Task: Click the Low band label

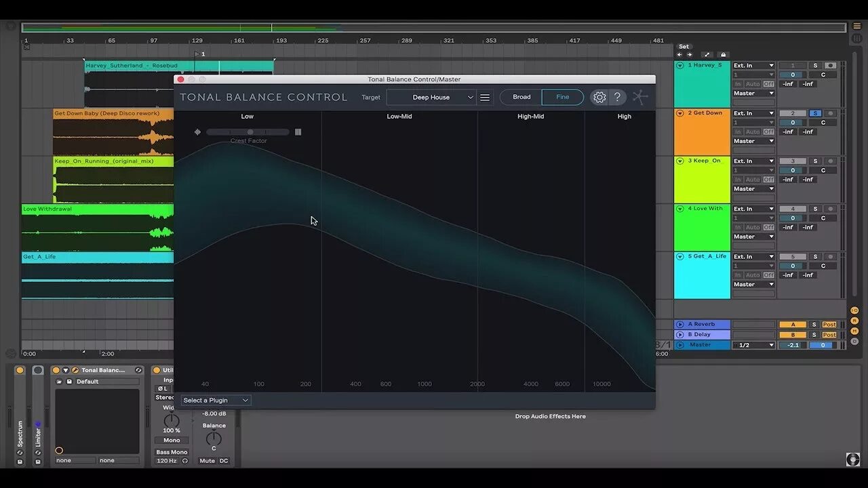Action: point(248,117)
